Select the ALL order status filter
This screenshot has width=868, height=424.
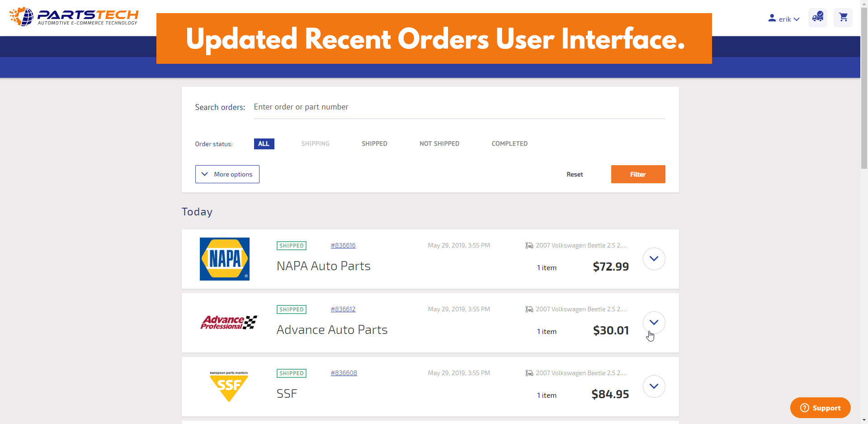[x=264, y=144]
